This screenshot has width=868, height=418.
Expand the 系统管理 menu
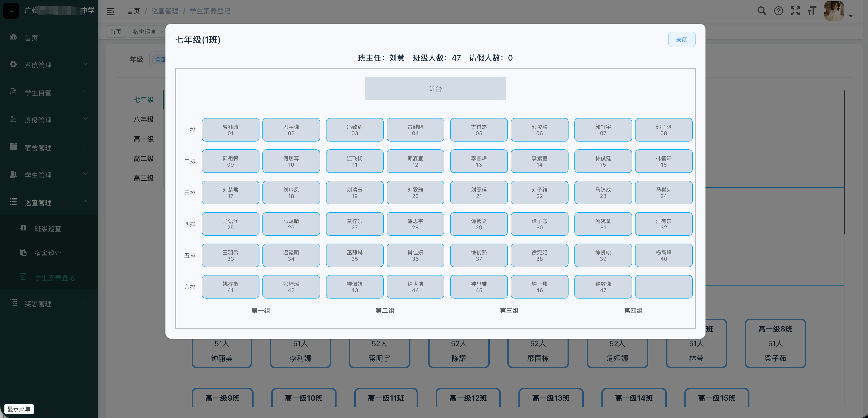tap(49, 65)
